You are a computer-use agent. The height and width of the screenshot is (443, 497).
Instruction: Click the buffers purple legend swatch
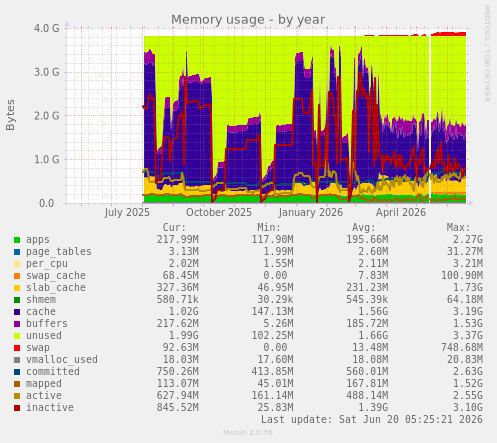17,324
